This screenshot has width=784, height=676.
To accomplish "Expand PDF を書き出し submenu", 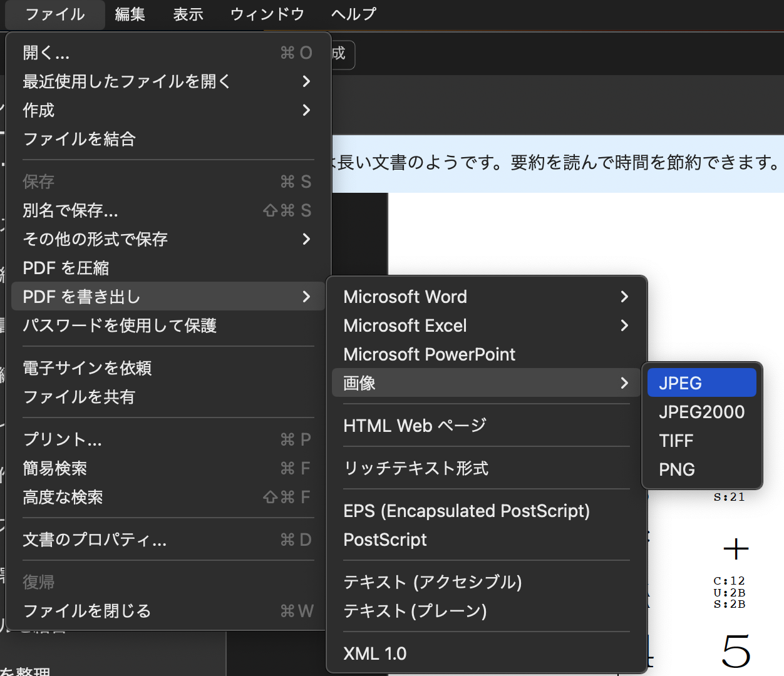I will coord(168,297).
